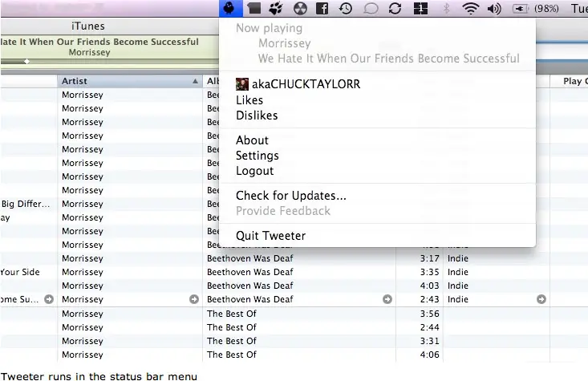Click the circular sync arrows icon
Screen dimensions: 588x381
point(395,8)
